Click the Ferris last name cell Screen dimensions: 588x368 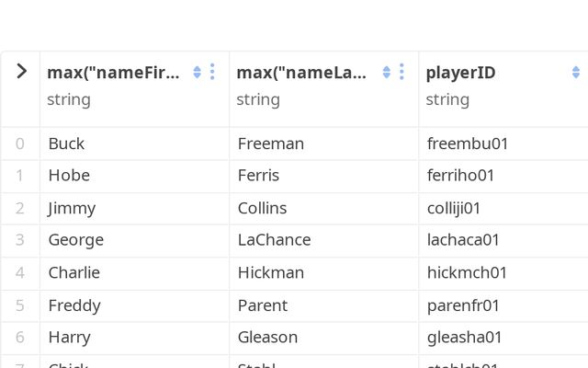258,176
